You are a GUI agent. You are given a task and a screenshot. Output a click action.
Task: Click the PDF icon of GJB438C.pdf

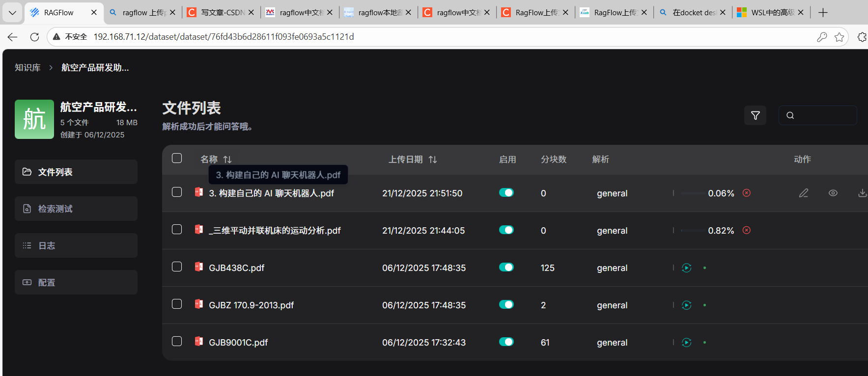coord(199,267)
